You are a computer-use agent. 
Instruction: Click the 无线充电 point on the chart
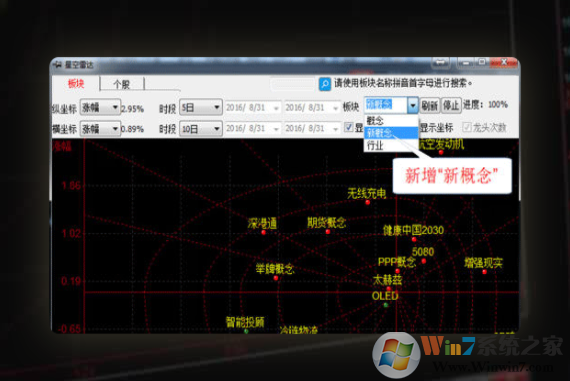click(368, 202)
